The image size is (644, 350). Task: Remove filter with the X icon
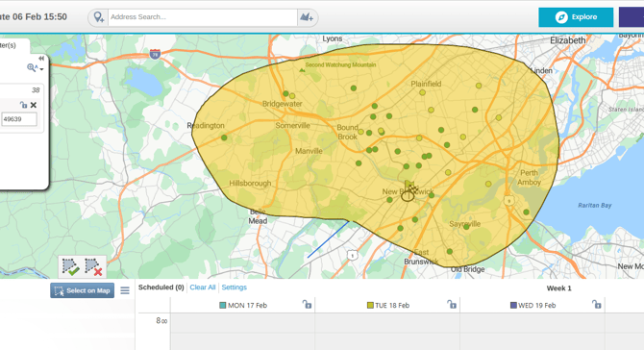[34, 105]
